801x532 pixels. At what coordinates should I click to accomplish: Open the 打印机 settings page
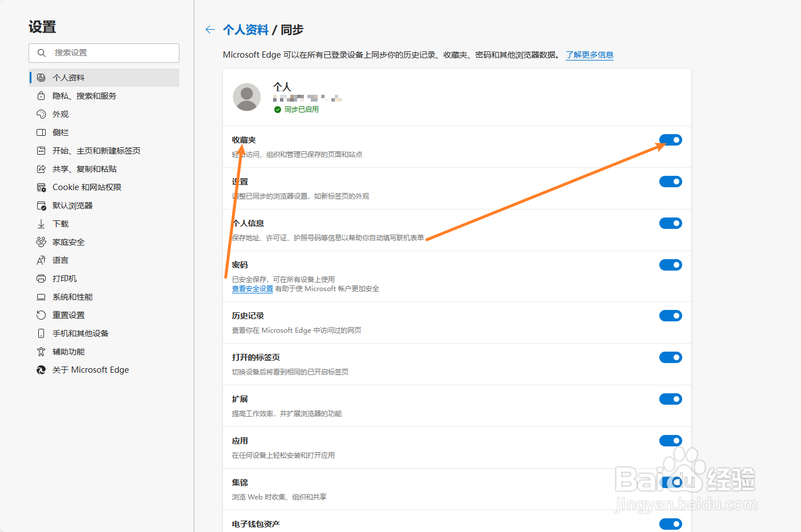[x=104, y=279]
